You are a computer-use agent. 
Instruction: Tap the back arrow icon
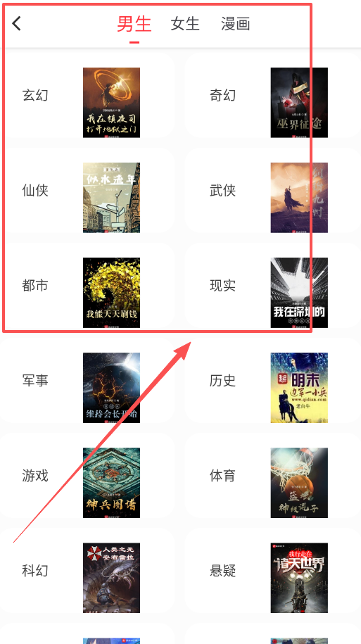[x=16, y=24]
